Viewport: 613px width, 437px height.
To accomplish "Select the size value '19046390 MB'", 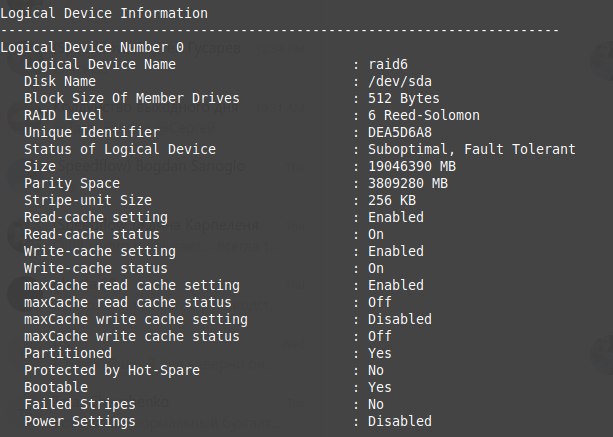I will click(x=412, y=166).
